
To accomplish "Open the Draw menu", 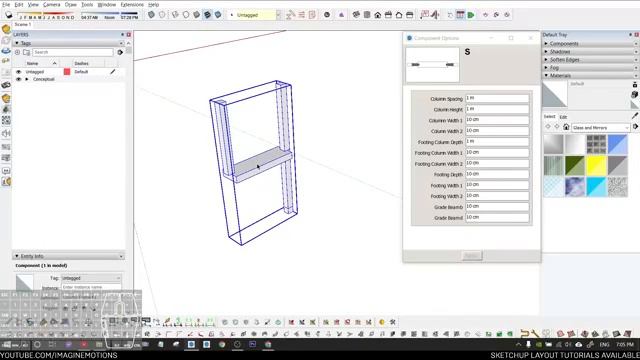I will 71,4.
